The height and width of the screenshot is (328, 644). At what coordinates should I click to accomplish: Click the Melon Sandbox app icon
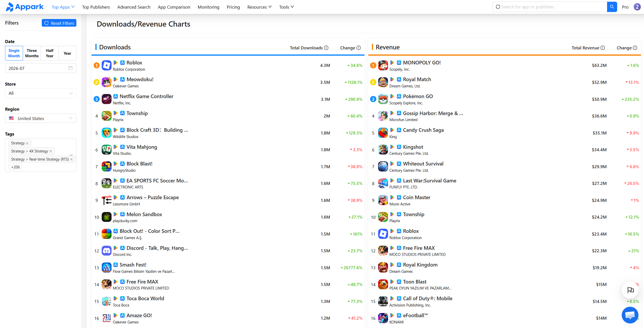[106, 217]
